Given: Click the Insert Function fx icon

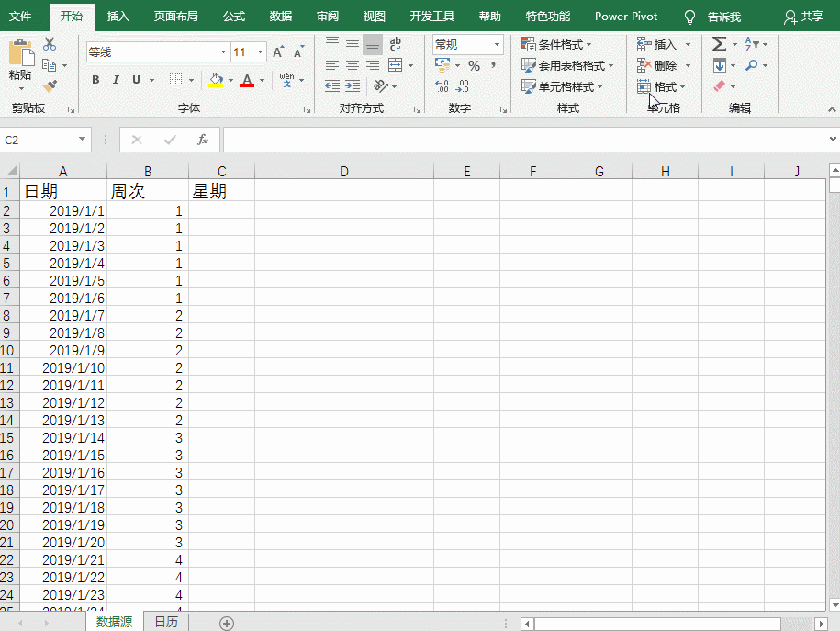Looking at the screenshot, I should [203, 140].
